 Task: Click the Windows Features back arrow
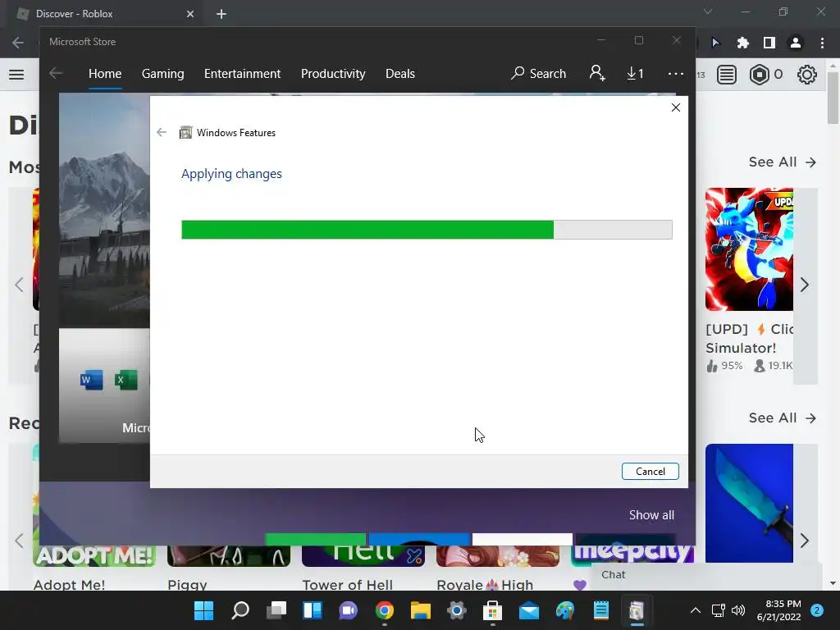[x=162, y=132]
